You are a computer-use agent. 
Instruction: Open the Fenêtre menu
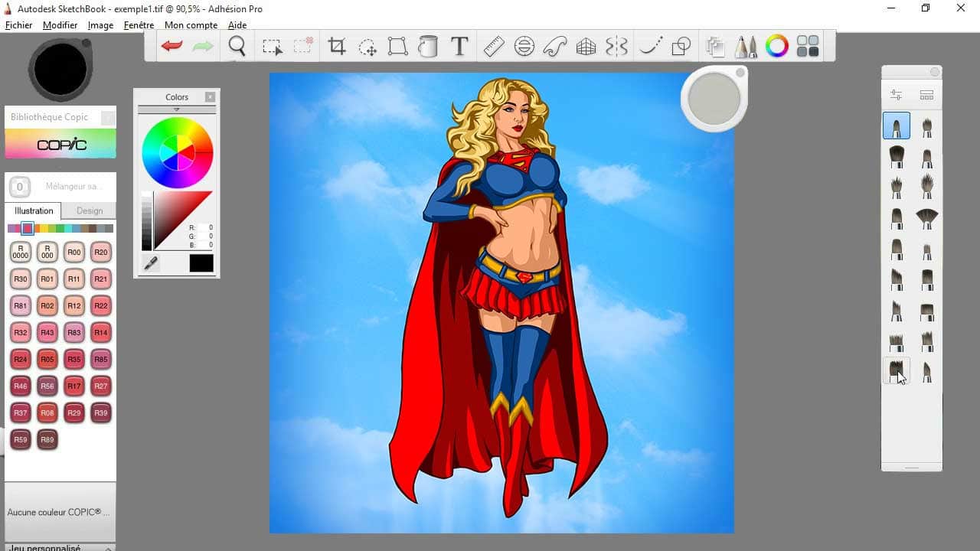139,25
